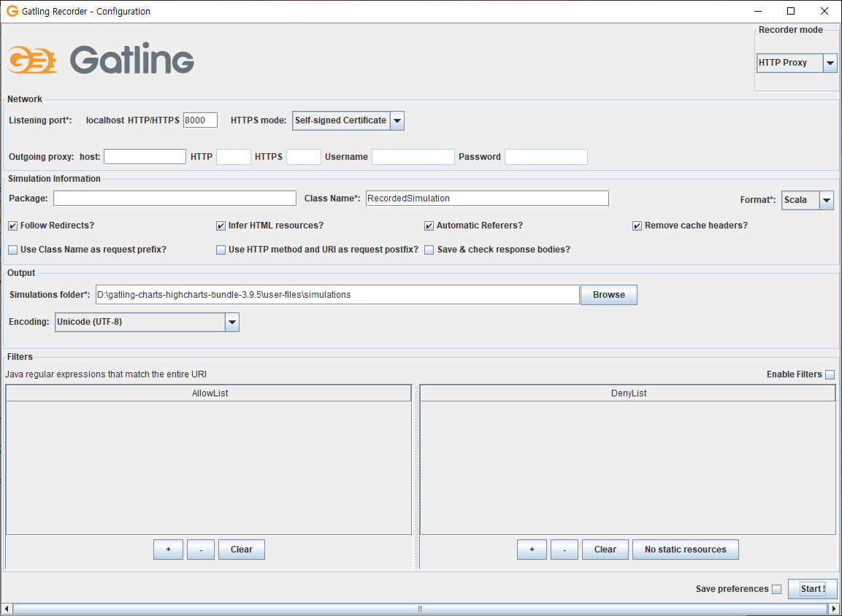Click the Start ! button

(x=813, y=589)
